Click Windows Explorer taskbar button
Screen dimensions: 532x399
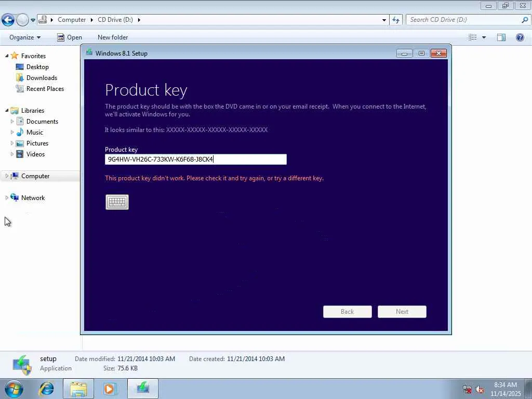78,389
